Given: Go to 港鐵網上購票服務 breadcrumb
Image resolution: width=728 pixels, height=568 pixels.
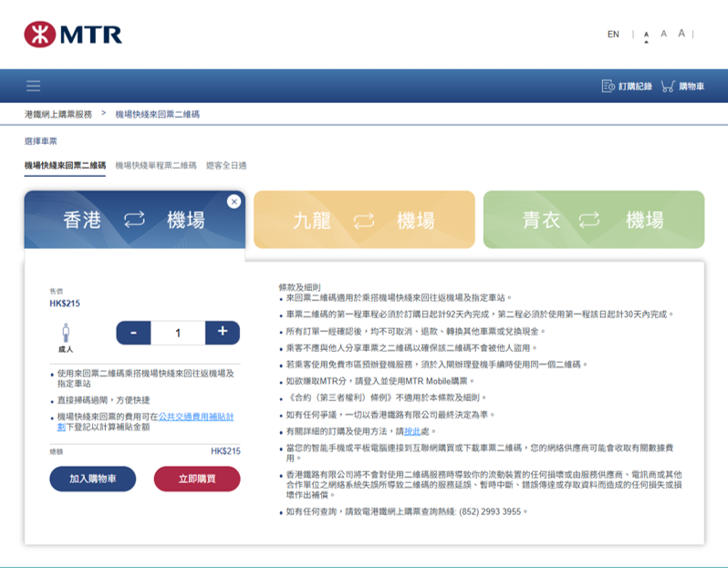Looking at the screenshot, I should coord(58,114).
